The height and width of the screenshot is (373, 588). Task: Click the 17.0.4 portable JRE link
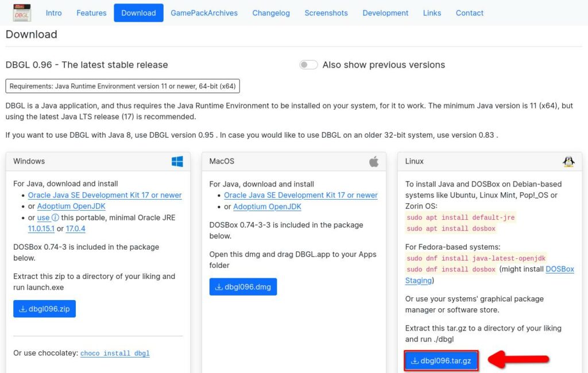[x=76, y=229]
